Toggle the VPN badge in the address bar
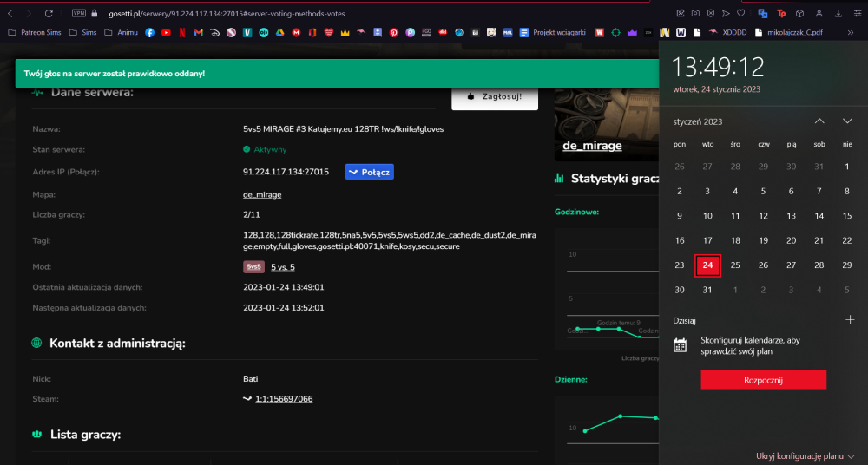This screenshot has height=465, width=868. pyautogui.click(x=79, y=13)
